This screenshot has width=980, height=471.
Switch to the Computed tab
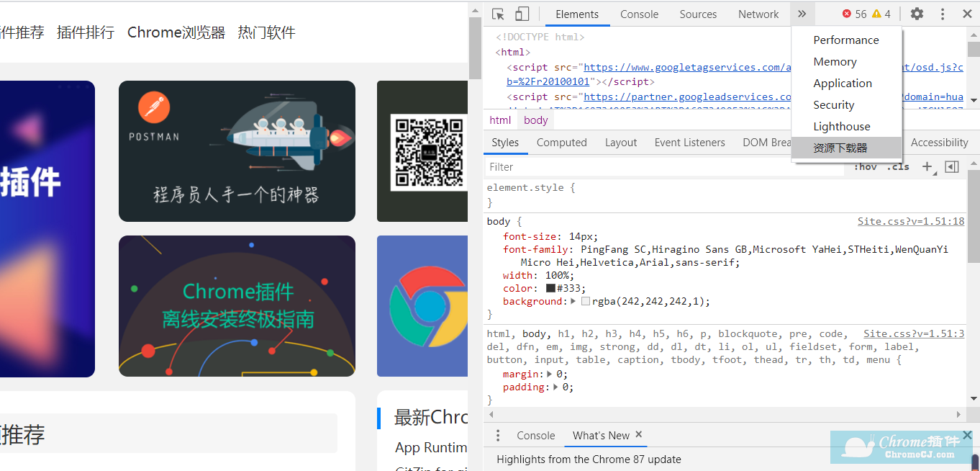pyautogui.click(x=561, y=142)
